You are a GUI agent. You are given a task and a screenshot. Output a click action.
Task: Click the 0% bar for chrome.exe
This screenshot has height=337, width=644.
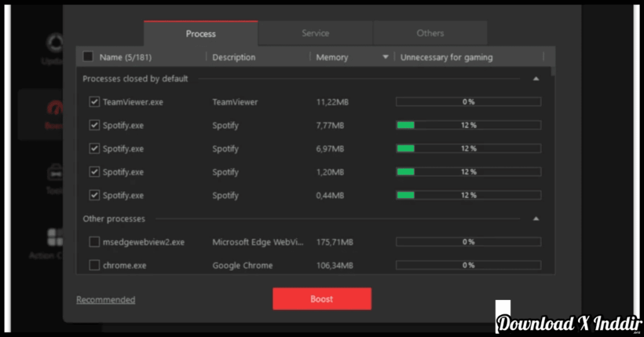pyautogui.click(x=468, y=265)
